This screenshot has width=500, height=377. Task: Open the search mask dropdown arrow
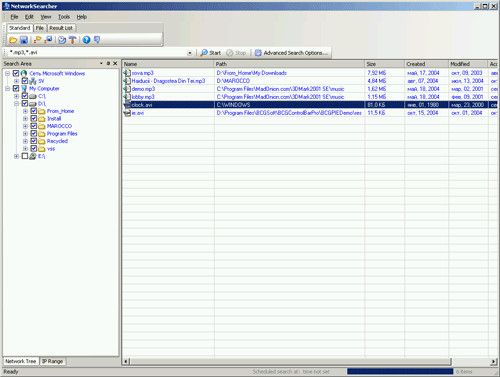(190, 53)
